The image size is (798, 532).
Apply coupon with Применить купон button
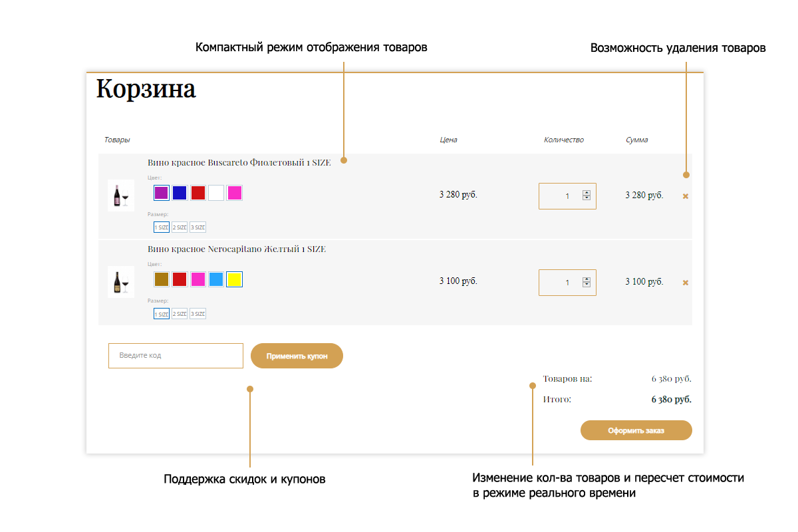click(297, 356)
